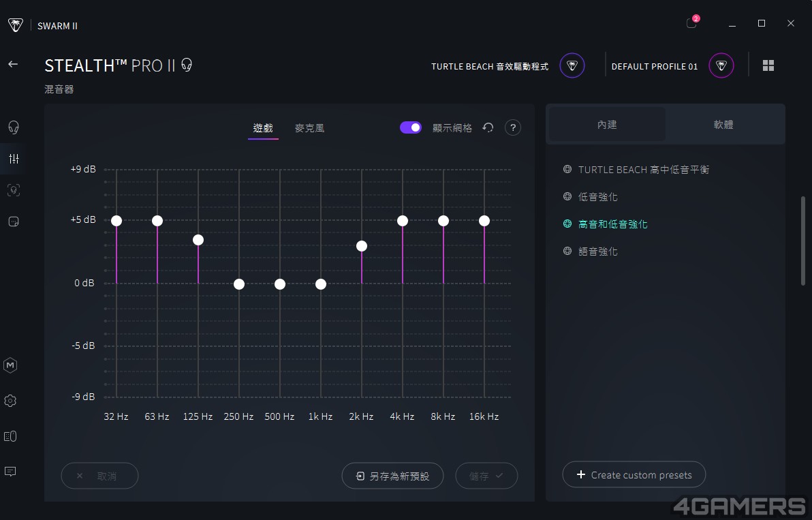Click the 250 Hz slider handle
The width and height of the screenshot is (812, 520).
point(238,284)
